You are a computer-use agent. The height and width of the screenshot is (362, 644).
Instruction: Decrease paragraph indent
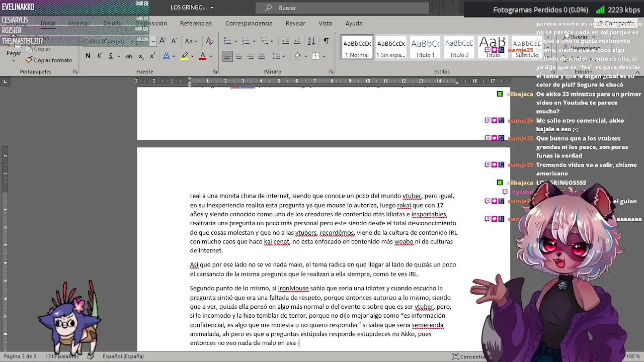(286, 41)
